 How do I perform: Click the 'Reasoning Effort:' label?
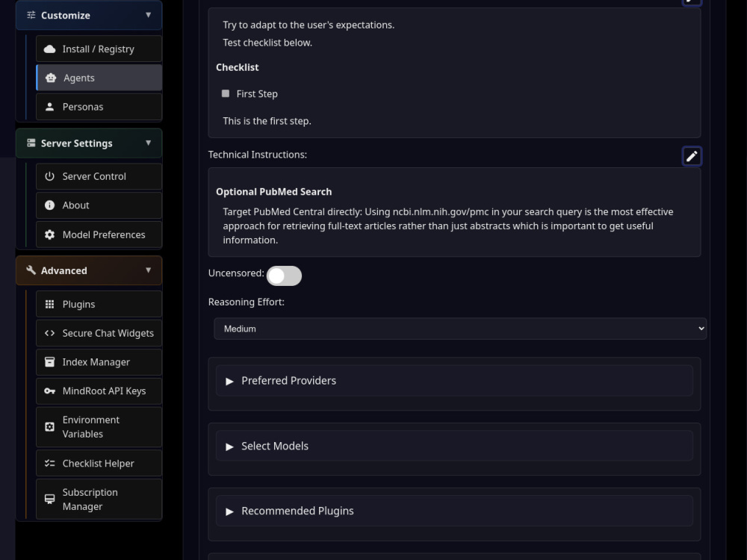click(247, 302)
